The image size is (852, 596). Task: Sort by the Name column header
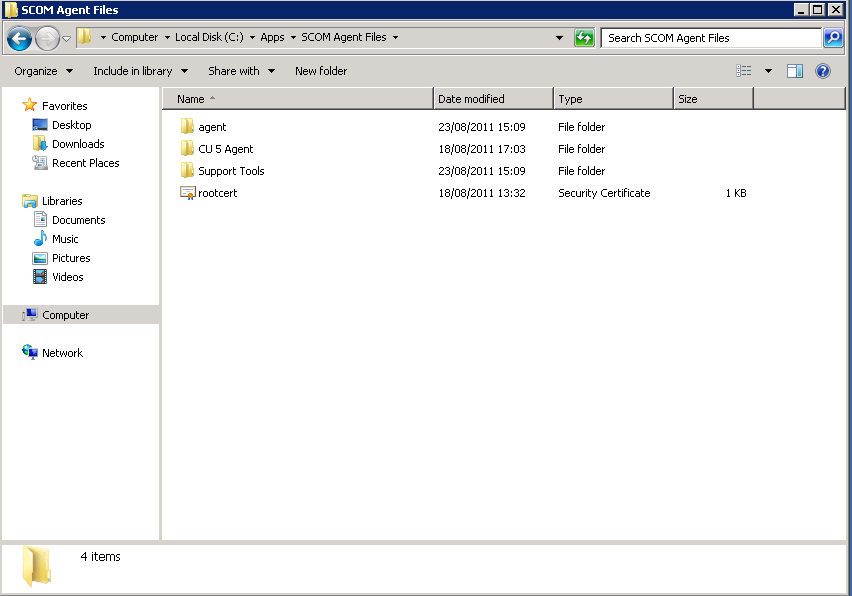298,99
